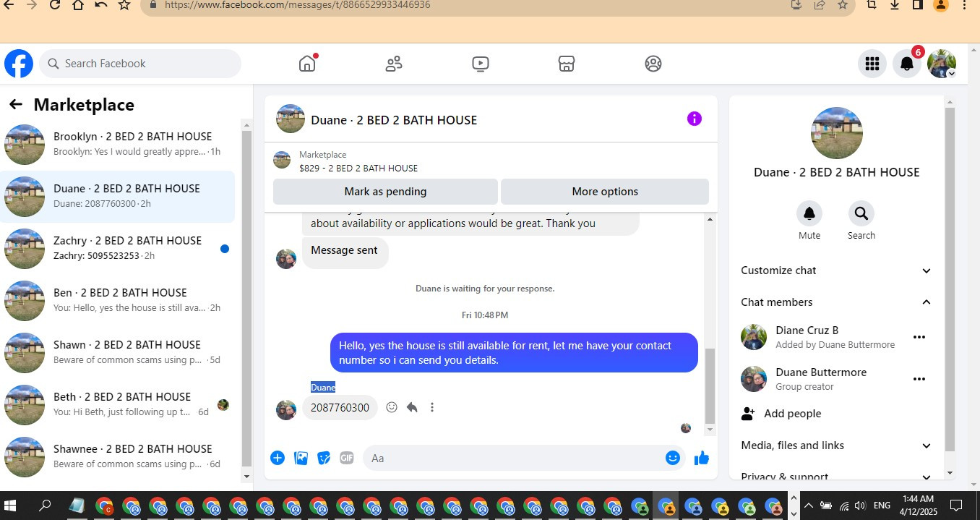Click More options button
Image resolution: width=980 pixels, height=520 pixels.
605,192
